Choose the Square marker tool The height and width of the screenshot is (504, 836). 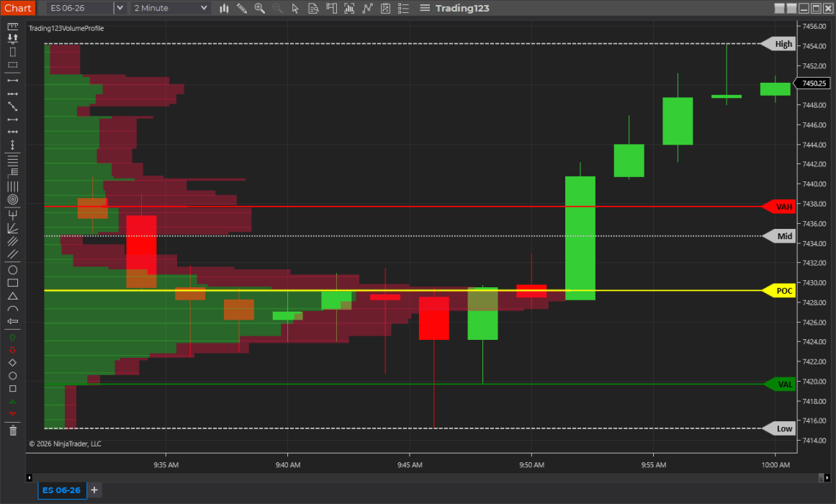(x=13, y=389)
